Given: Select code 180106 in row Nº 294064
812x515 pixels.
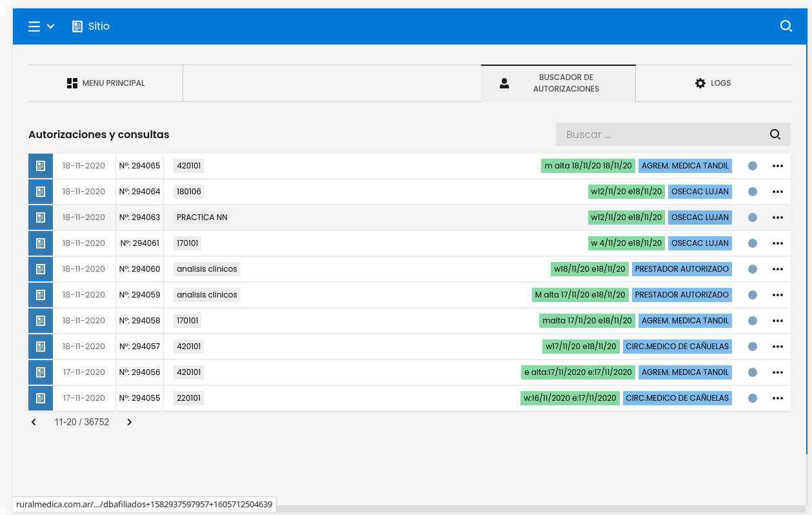Looking at the screenshot, I should [x=189, y=192].
